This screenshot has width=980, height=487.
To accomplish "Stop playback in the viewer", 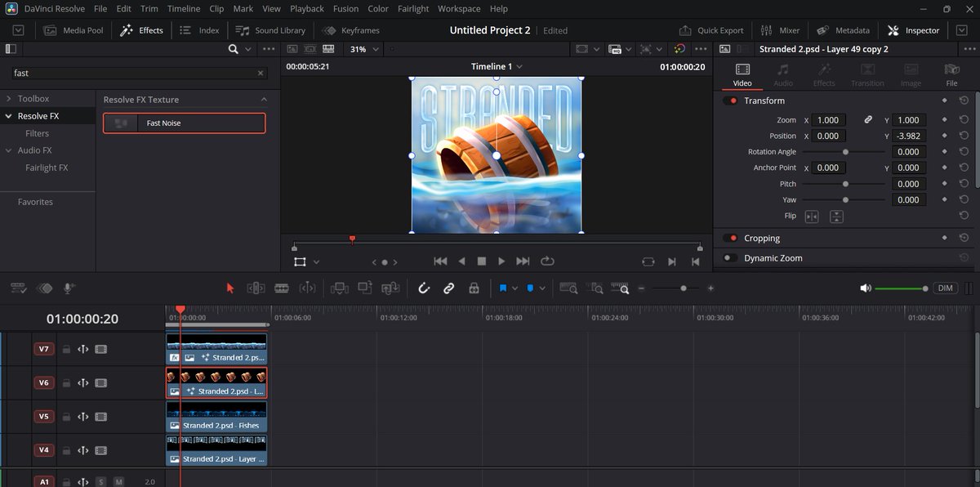I will coord(482,261).
